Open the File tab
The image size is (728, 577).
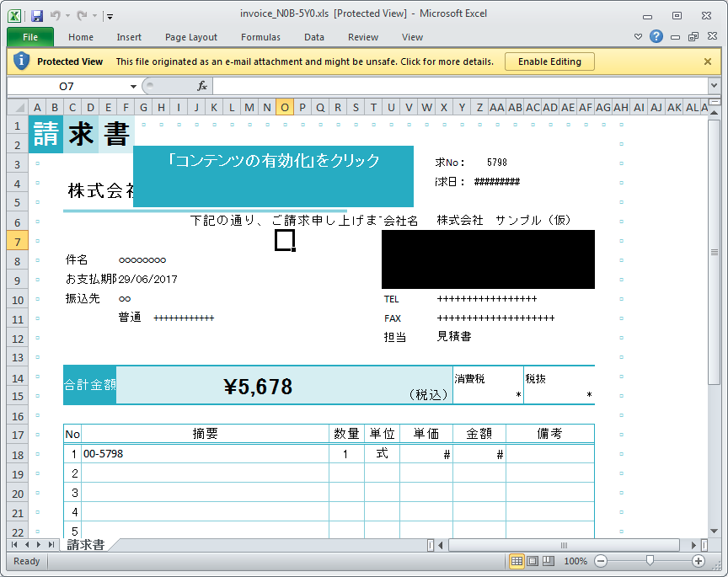click(30, 37)
